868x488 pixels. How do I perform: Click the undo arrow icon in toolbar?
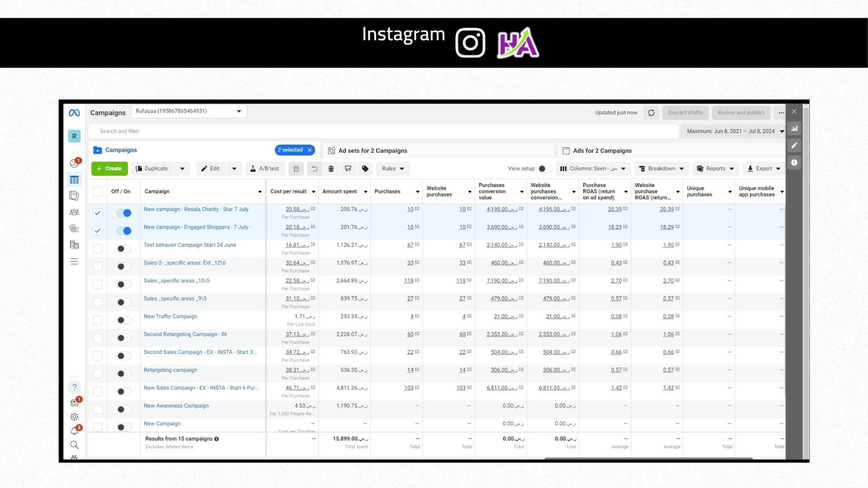(x=314, y=169)
